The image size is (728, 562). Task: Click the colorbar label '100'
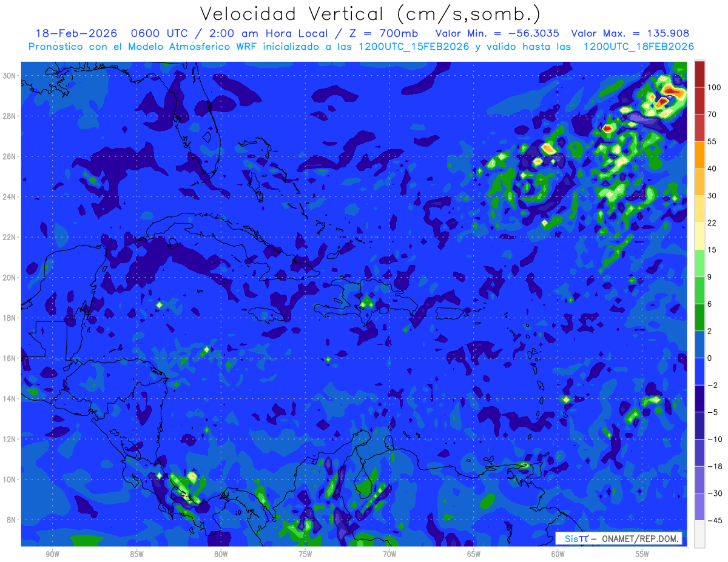click(714, 87)
